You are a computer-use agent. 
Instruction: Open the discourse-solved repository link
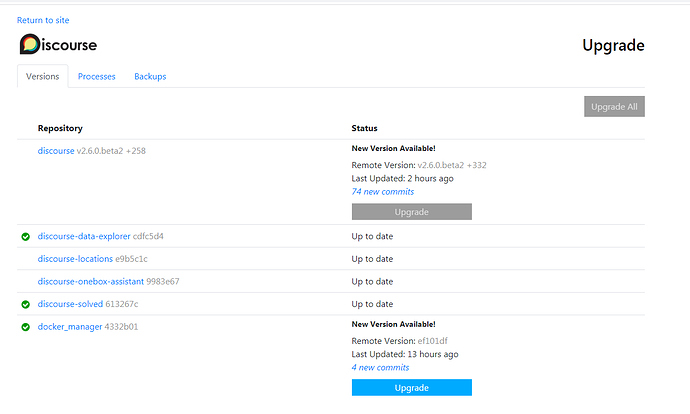pyautogui.click(x=70, y=304)
